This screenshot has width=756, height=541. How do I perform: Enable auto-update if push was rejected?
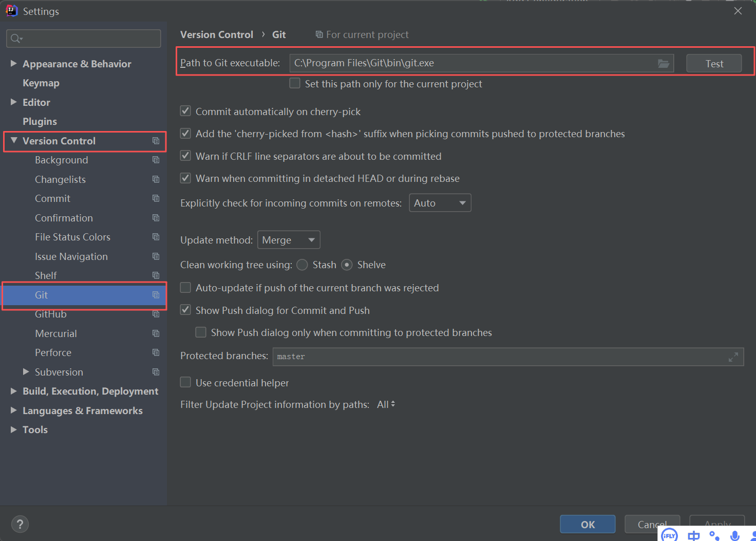tap(185, 288)
